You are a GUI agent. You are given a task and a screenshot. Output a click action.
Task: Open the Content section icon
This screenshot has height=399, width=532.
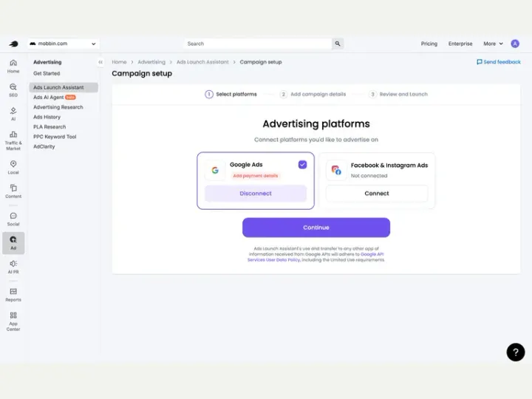coord(13,191)
